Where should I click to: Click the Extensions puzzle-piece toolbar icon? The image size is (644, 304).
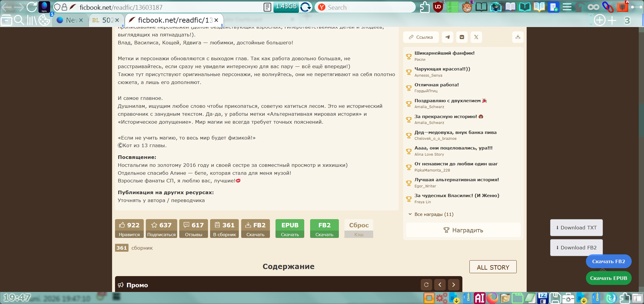(x=425, y=7)
